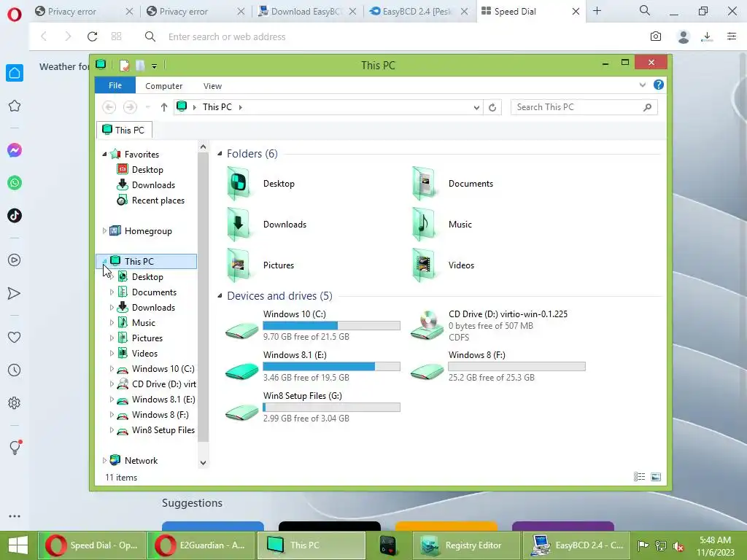
Task: Open Bookmarks star icon in Opera sidebar
Action: point(15,106)
